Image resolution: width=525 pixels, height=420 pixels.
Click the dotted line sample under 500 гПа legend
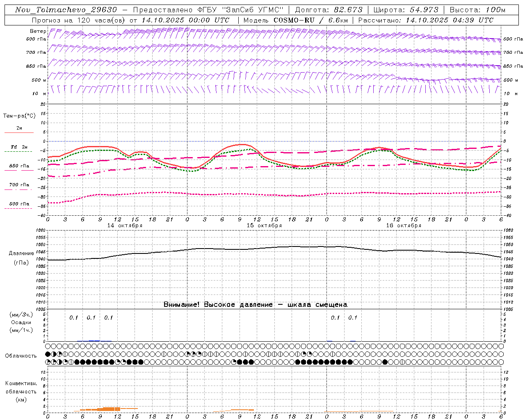18,209
